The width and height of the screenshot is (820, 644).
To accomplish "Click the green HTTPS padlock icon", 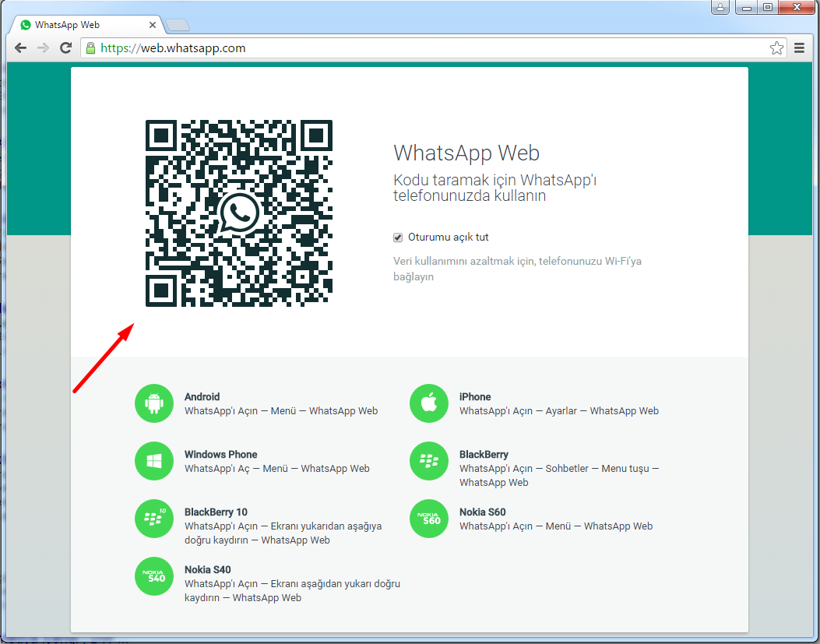I will coord(91,48).
